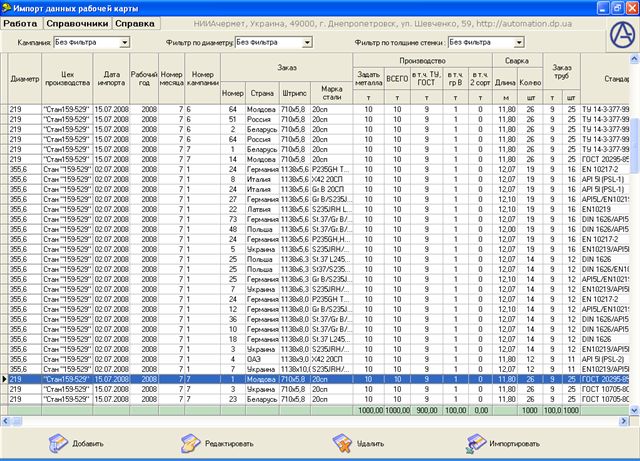Click the S235JRH L... steel grade cell
Viewport: 640px width, 461px height.
coord(331,209)
